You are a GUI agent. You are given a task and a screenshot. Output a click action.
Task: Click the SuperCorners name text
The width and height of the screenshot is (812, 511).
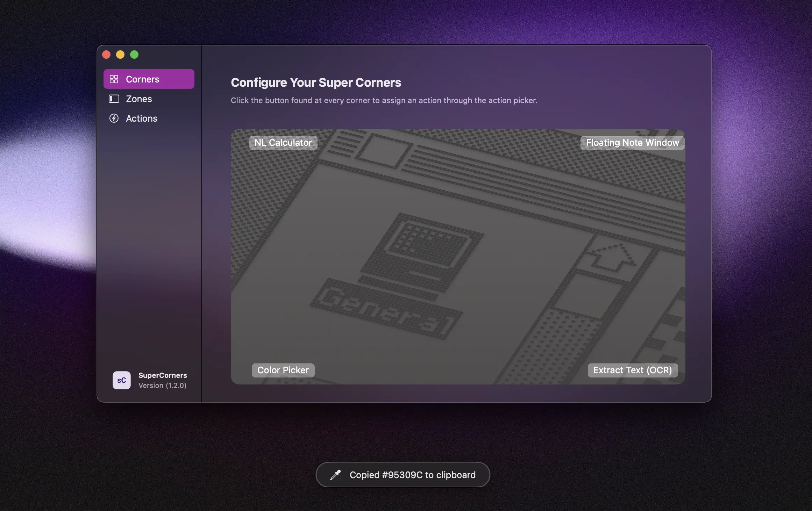[163, 375]
